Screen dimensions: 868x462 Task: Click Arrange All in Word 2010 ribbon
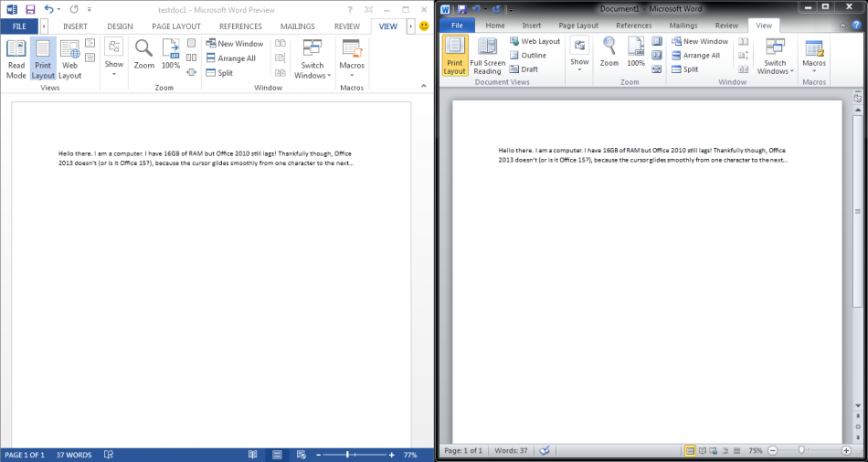coord(696,56)
